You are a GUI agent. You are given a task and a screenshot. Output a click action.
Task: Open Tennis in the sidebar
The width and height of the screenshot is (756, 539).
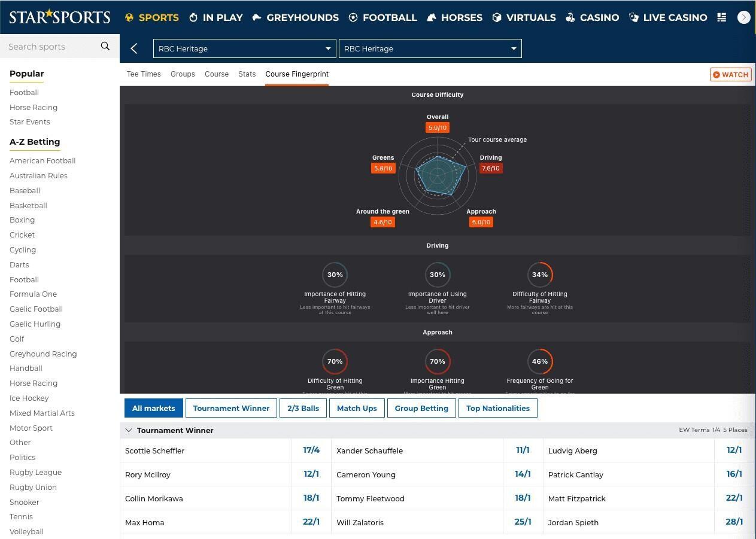[x=21, y=517]
